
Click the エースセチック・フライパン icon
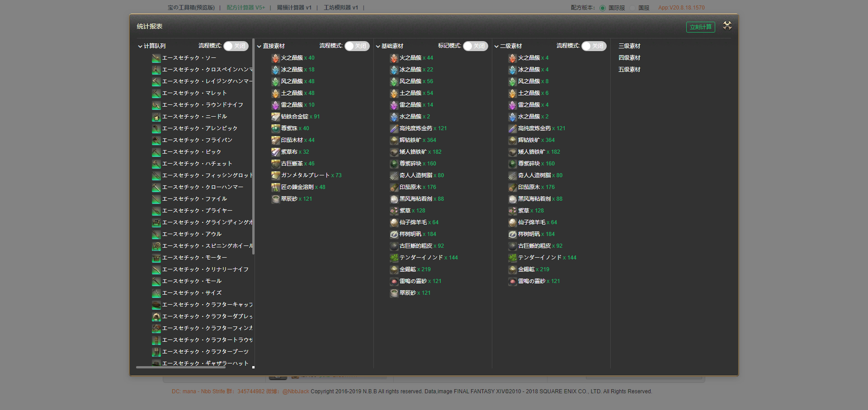[x=156, y=140]
